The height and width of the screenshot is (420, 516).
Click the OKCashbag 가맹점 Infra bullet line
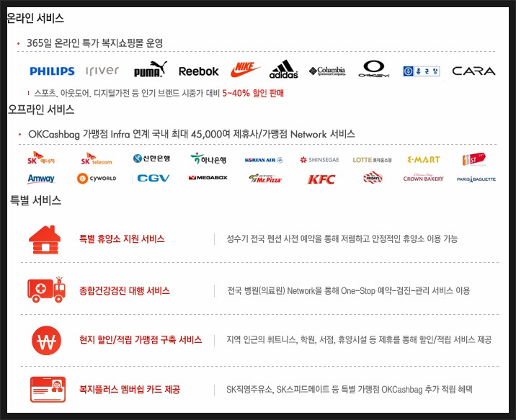[x=192, y=134]
